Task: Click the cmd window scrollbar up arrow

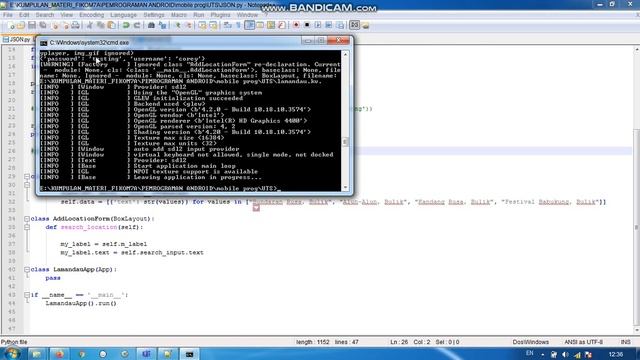Action: (345, 54)
